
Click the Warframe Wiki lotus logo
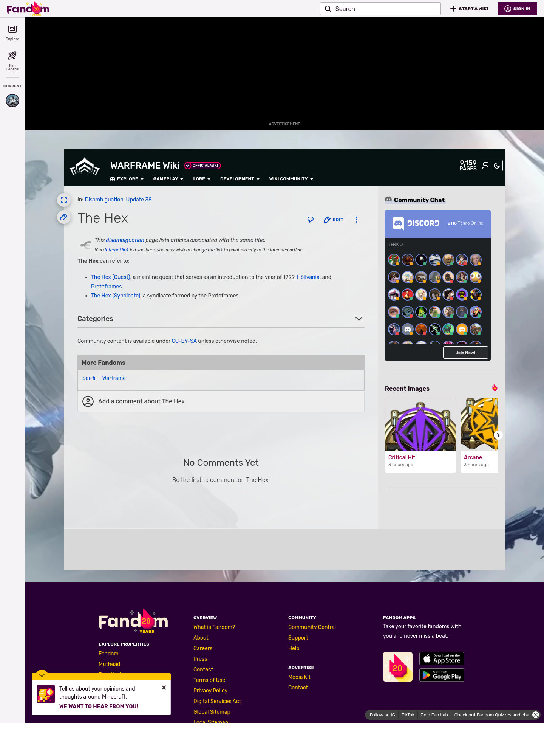tap(85, 167)
